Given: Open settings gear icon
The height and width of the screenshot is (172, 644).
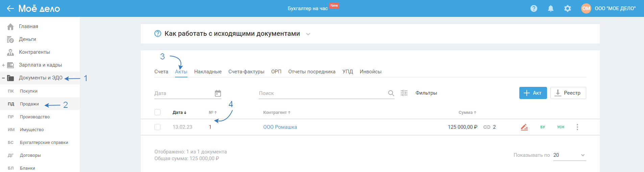Looking at the screenshot, I should 568,8.
